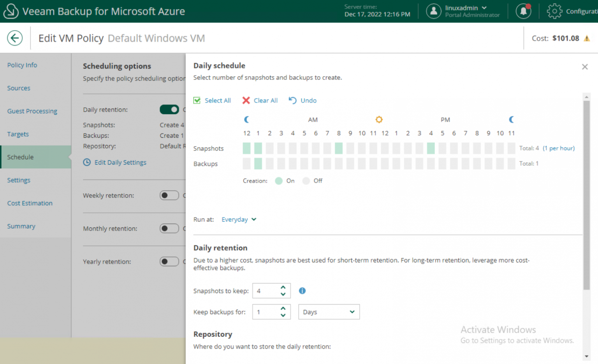This screenshot has height=364, width=598.
Task: Open the notifications bell
Action: [x=523, y=11]
